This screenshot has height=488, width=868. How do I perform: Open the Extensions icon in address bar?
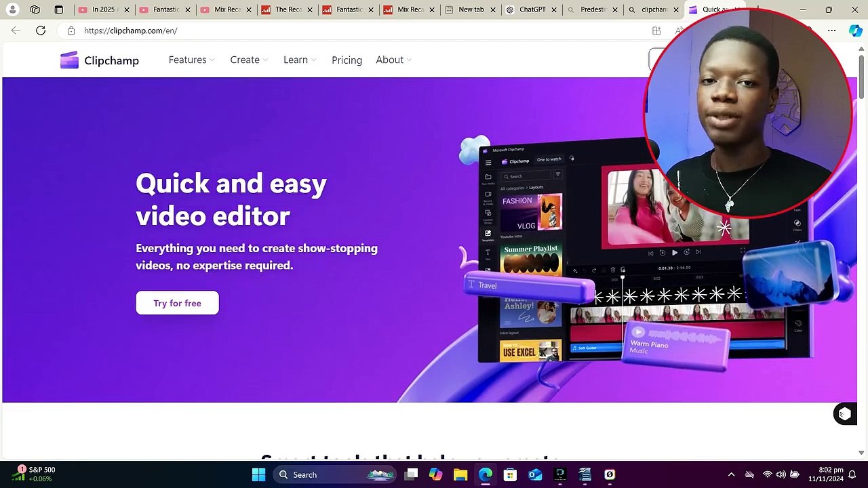[x=656, y=30]
